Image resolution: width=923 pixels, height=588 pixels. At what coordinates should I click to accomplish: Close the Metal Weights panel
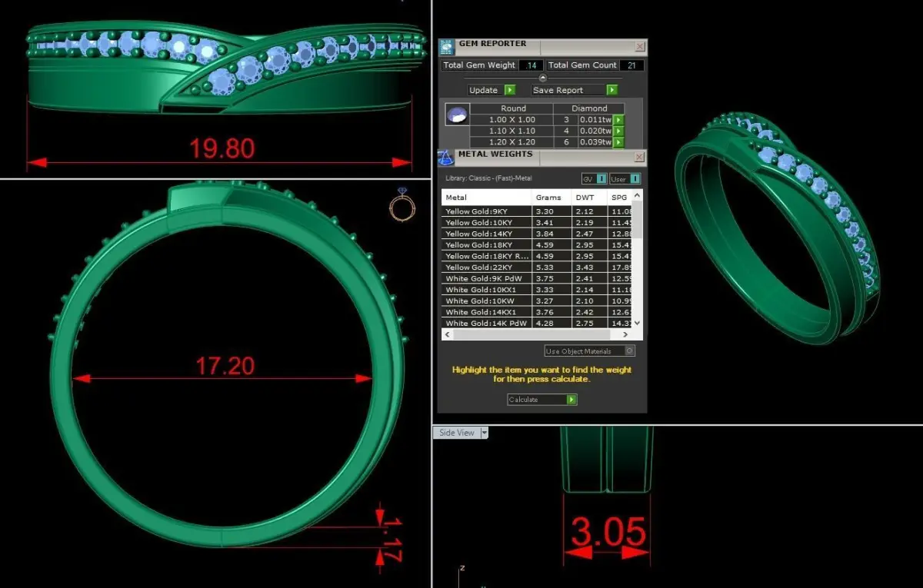click(640, 157)
